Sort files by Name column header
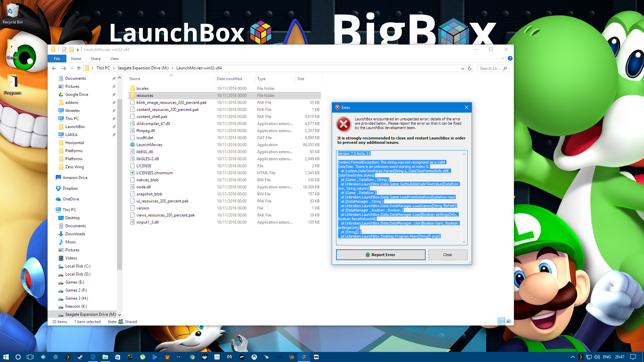The height and width of the screenshot is (362, 644). (x=135, y=79)
